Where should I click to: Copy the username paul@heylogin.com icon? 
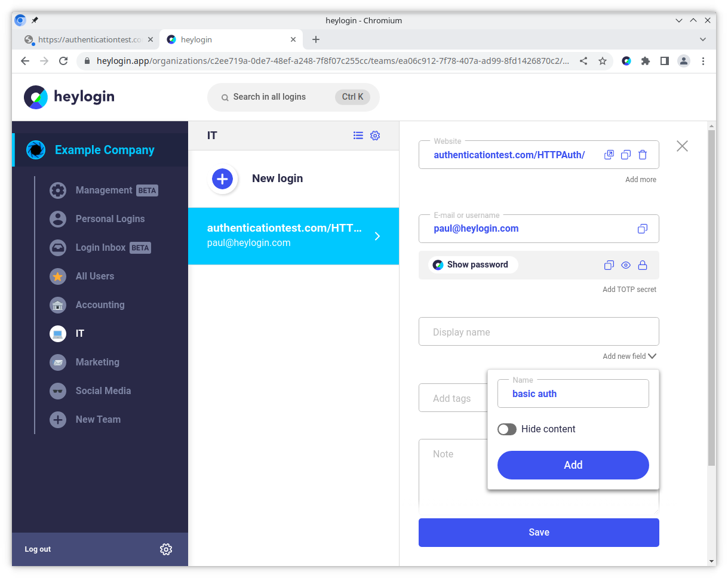[x=643, y=229]
